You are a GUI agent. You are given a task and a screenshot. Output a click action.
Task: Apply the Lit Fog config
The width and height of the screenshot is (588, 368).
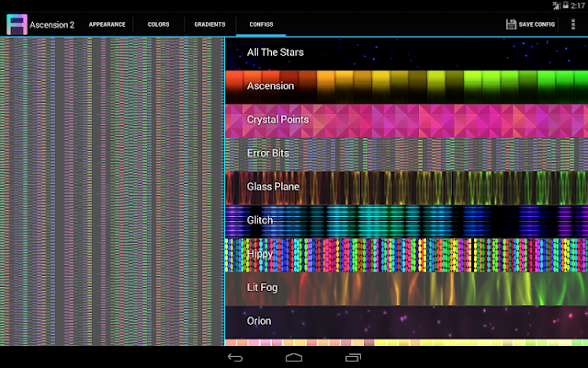coord(406,289)
